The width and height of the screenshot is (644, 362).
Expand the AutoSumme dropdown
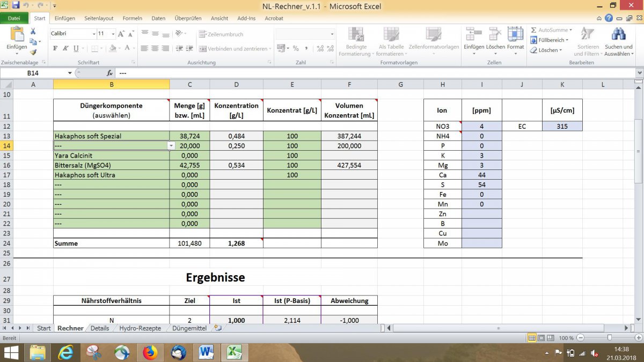click(570, 30)
